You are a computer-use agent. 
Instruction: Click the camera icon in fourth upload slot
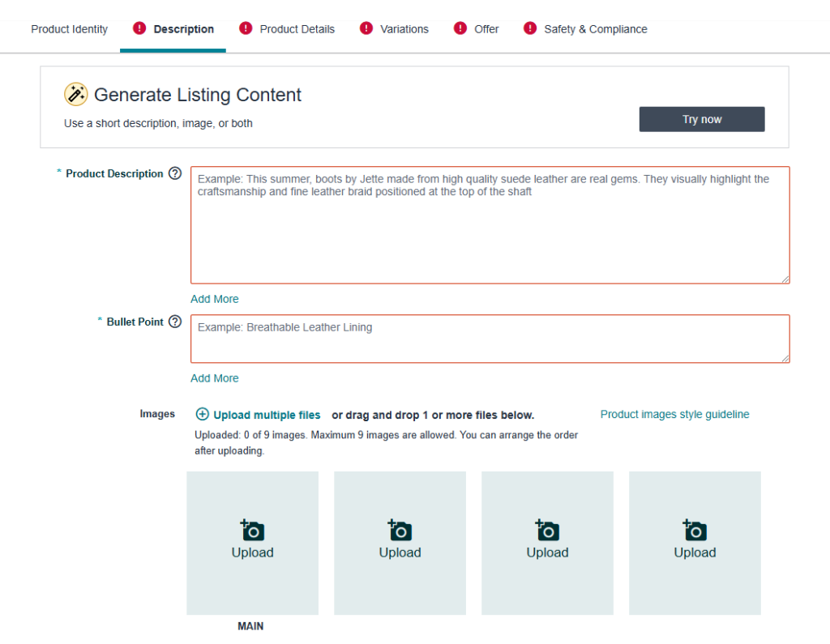point(695,531)
